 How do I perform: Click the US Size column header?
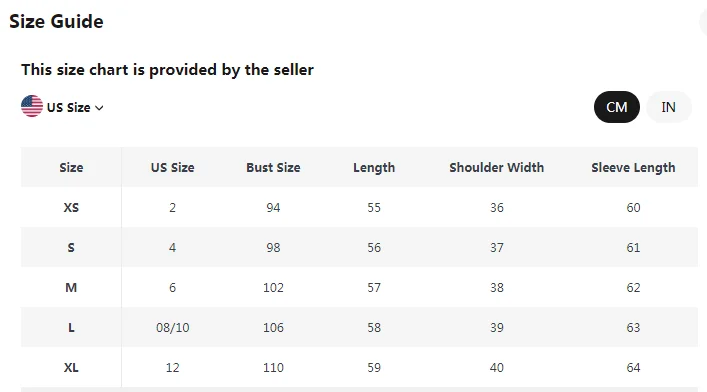click(172, 167)
